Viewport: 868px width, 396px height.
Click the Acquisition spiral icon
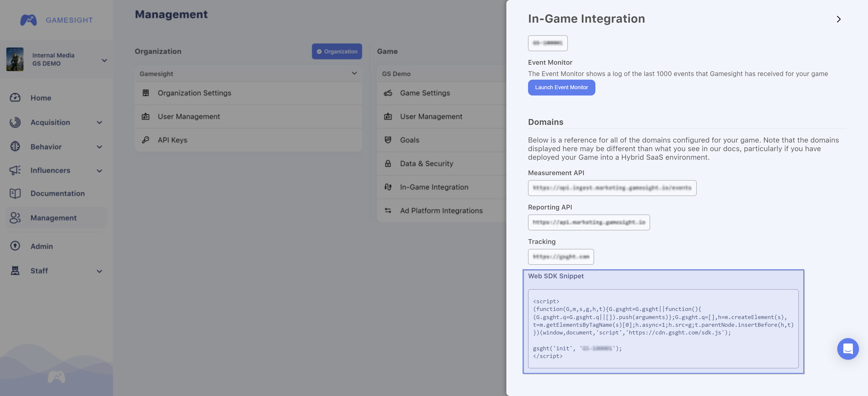click(15, 122)
